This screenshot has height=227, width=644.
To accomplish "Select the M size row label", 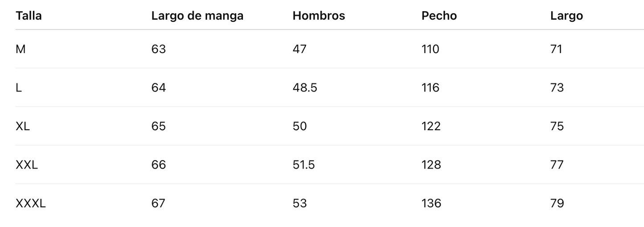I will [21, 49].
